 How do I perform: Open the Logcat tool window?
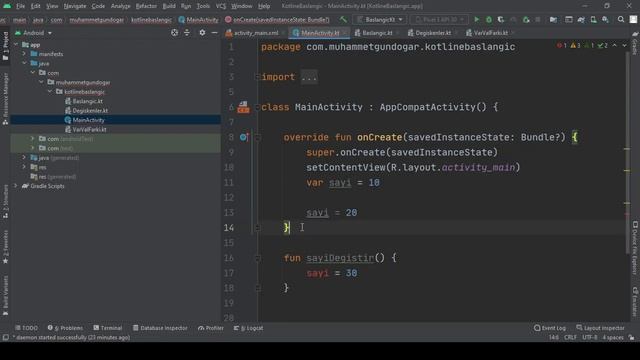coord(249,328)
